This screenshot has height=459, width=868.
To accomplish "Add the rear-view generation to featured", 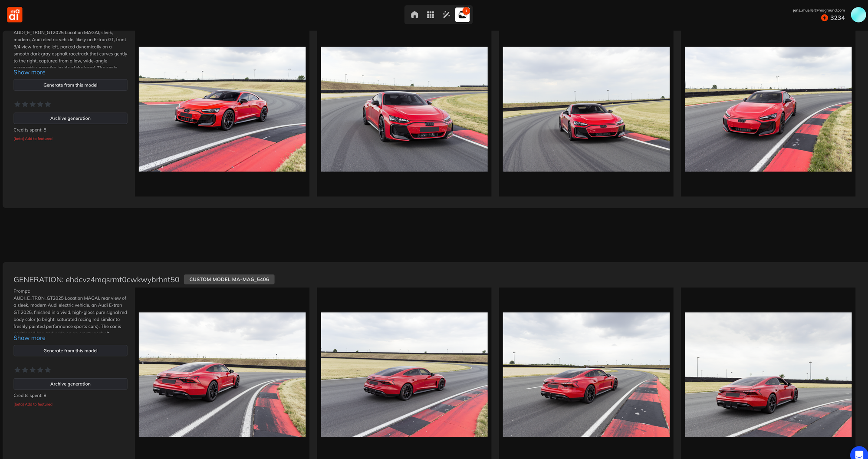I will pyautogui.click(x=33, y=404).
